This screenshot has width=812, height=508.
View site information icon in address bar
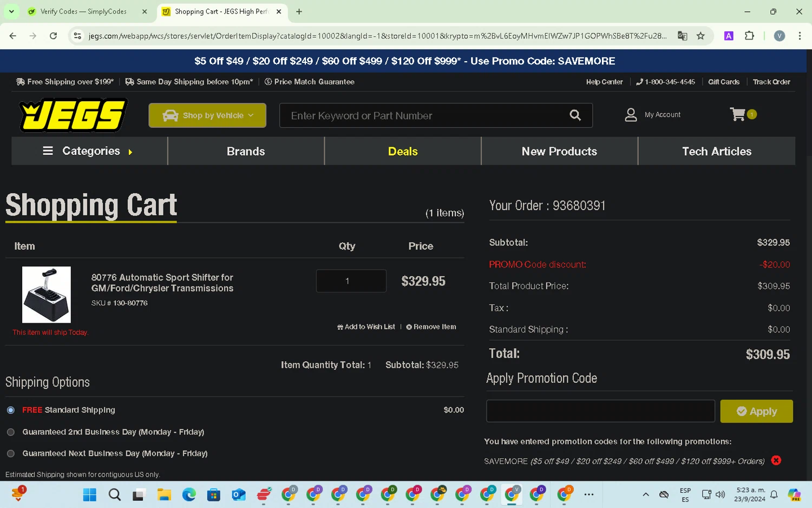coord(77,36)
